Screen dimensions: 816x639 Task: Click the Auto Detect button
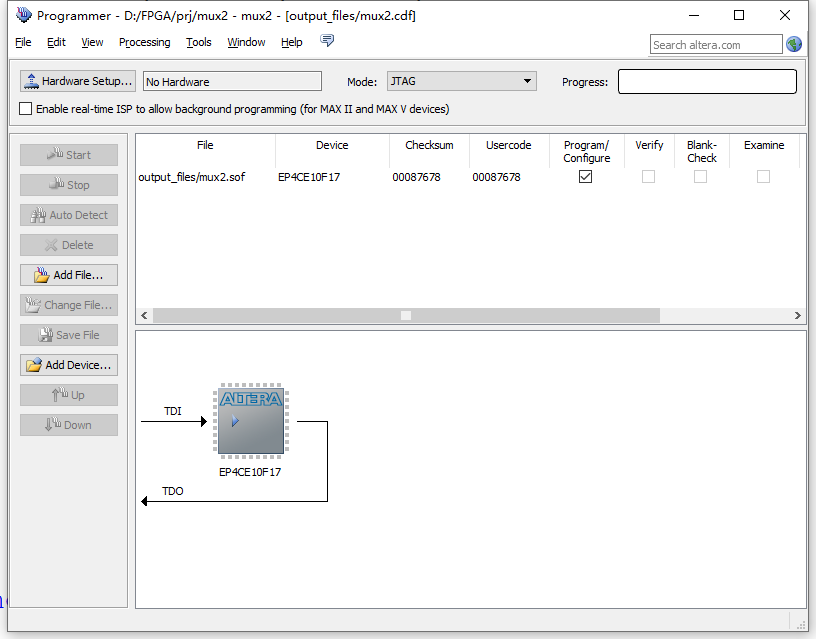tap(69, 215)
